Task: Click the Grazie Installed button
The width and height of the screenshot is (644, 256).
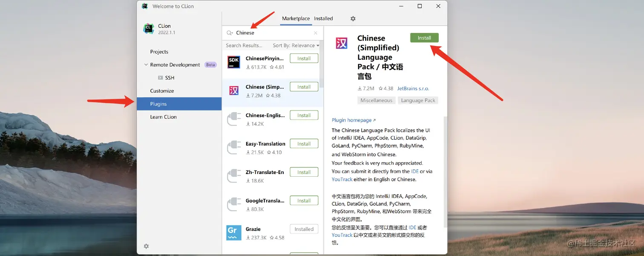Action: coord(304,229)
